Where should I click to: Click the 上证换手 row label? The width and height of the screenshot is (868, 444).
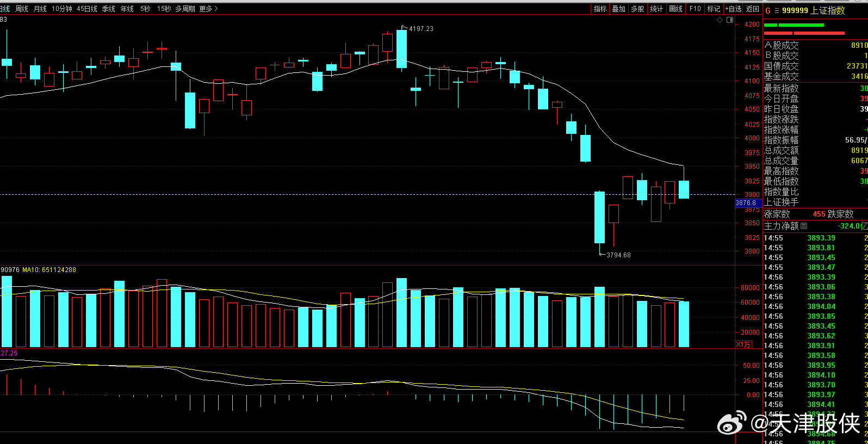(782, 202)
